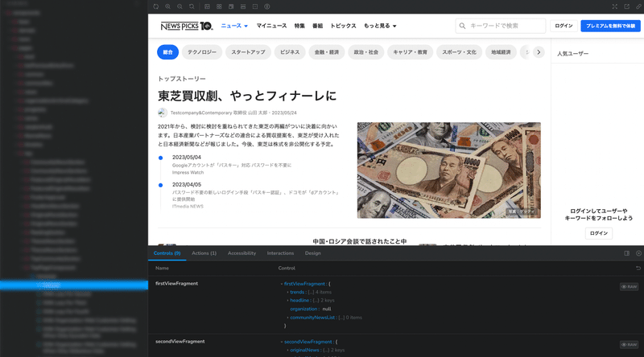Switch to the Actions (1) tab

coord(204,253)
